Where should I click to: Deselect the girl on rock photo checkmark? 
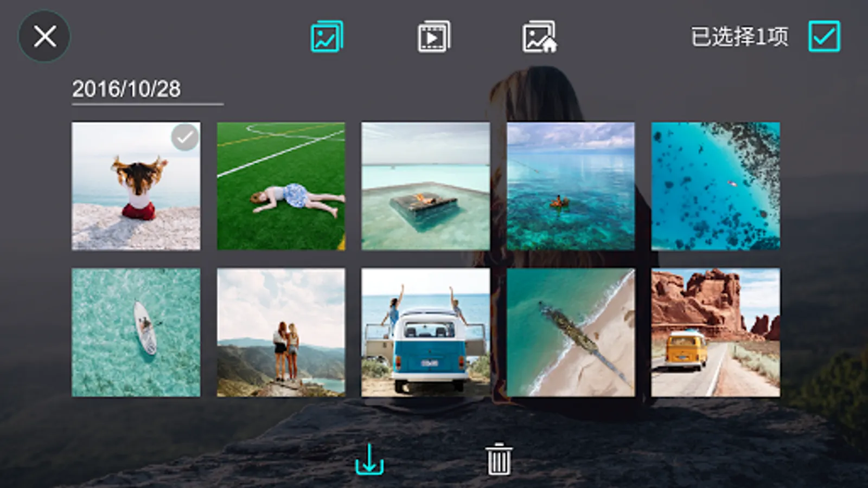185,137
